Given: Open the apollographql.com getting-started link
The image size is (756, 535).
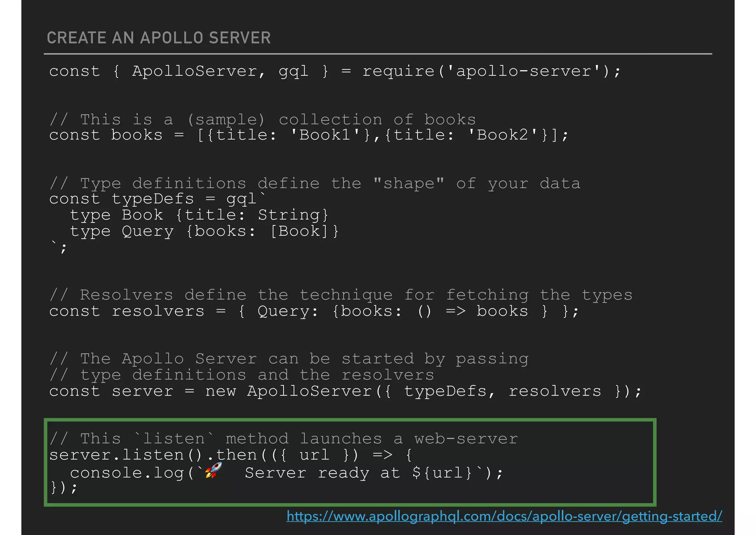Looking at the screenshot, I should 504,516.
